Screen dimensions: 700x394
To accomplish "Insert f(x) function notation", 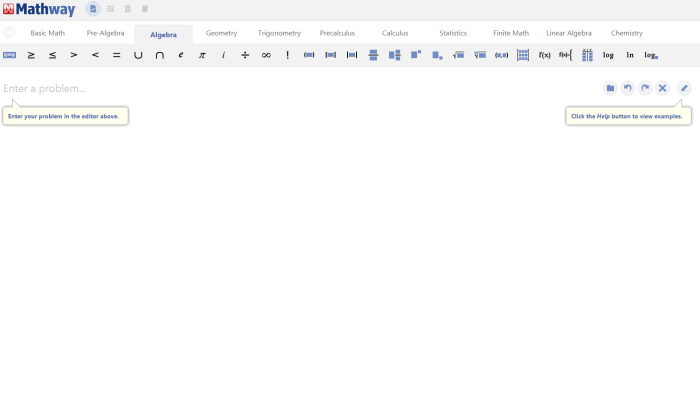I will (x=544, y=55).
